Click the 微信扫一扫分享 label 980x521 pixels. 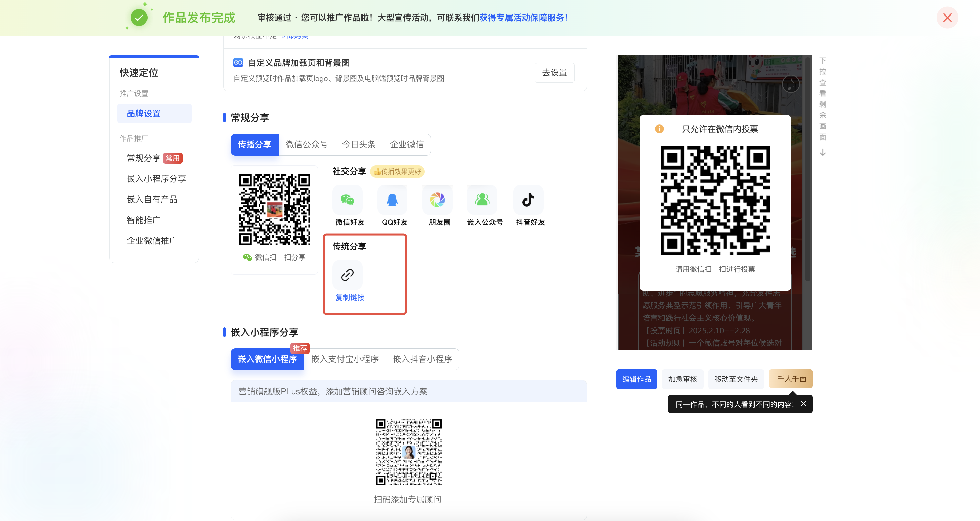pos(280,258)
